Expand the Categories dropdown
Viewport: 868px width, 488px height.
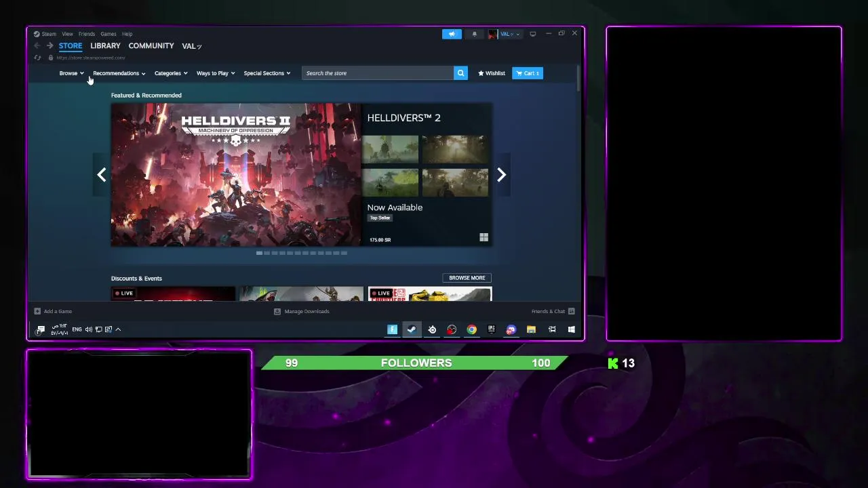tap(171, 73)
